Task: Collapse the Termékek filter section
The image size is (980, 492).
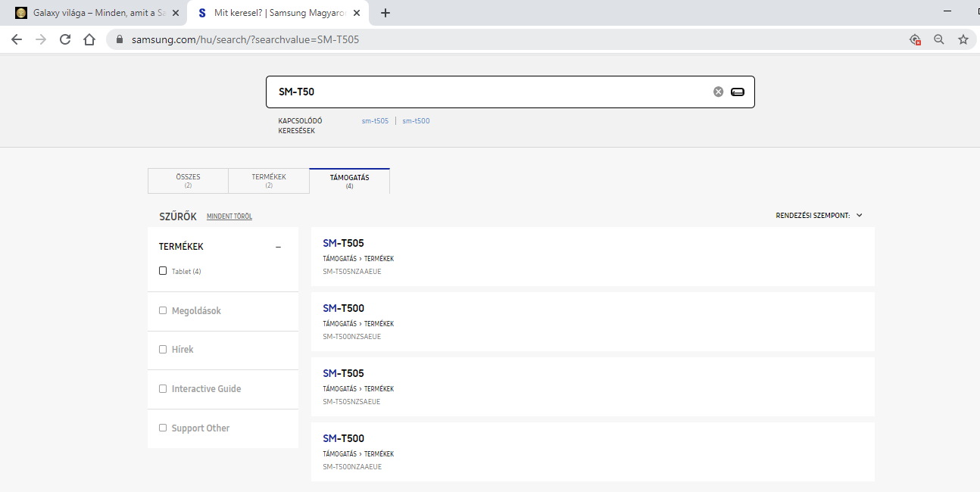Action: coord(278,247)
